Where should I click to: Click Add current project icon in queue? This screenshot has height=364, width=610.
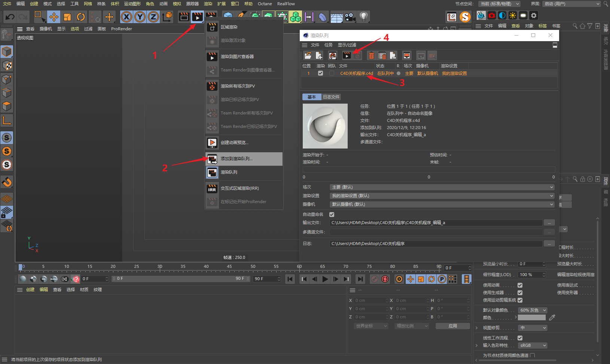click(x=319, y=56)
